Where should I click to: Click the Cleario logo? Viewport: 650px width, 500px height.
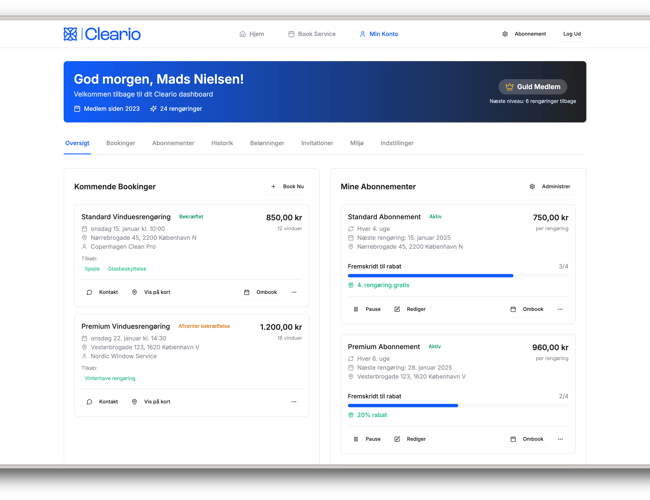102,34
